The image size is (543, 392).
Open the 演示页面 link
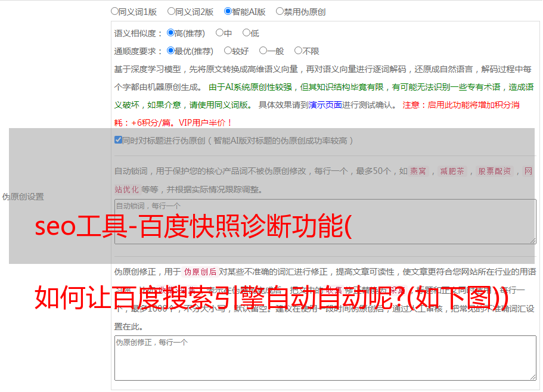click(325, 105)
